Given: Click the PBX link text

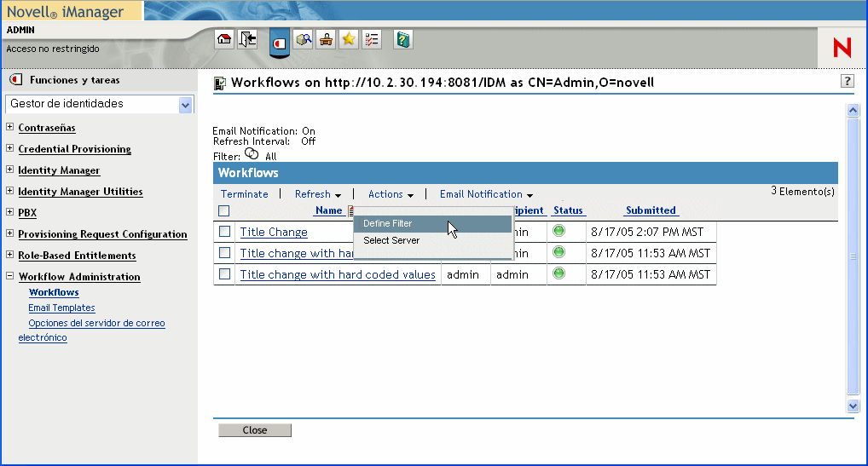Looking at the screenshot, I should (27, 213).
